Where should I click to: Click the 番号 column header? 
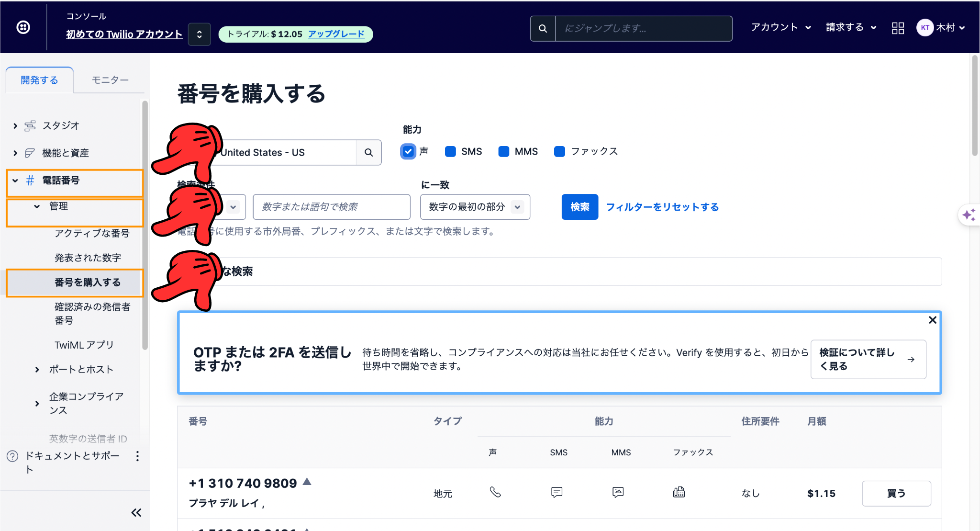coord(198,421)
